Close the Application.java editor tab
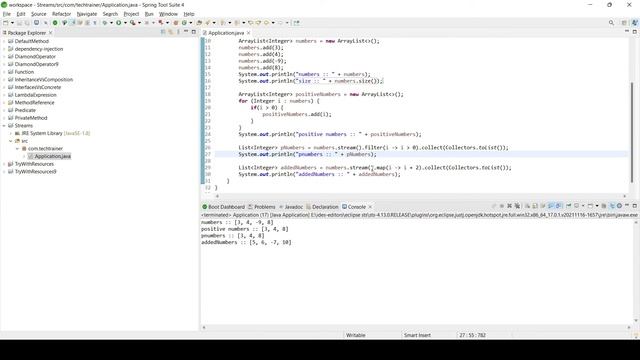 pos(249,33)
